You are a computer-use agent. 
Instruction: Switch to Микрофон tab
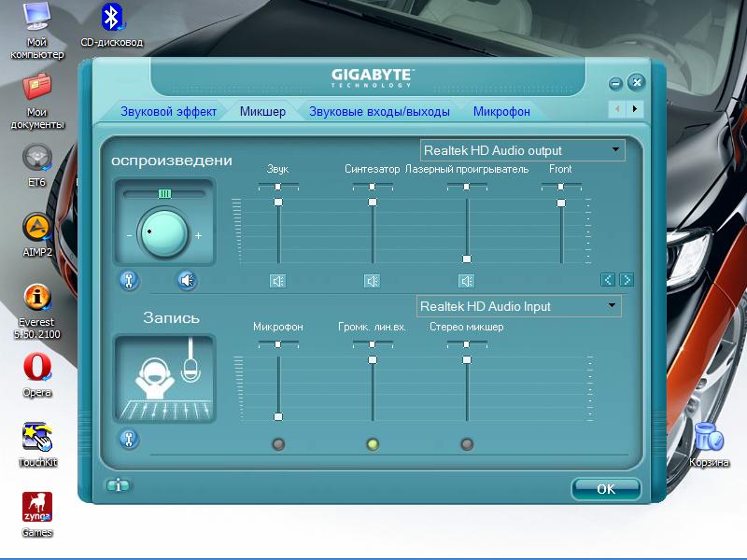(x=501, y=111)
